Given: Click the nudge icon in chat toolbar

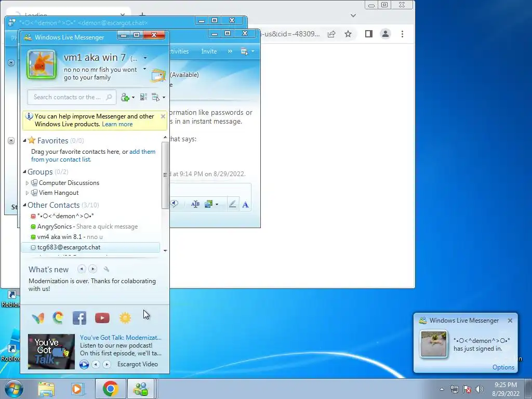Looking at the screenshot, I should 174,204.
